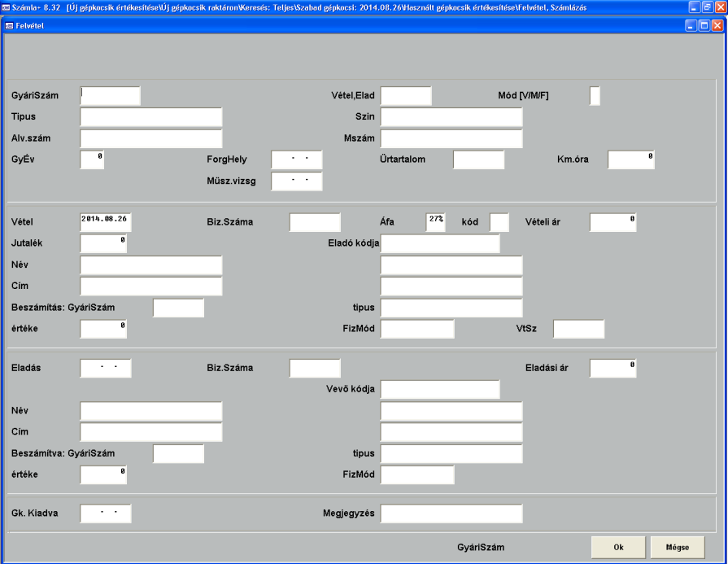Maximize the Felvétel child window
The height and width of the screenshot is (564, 728).
pyautogui.click(x=704, y=25)
